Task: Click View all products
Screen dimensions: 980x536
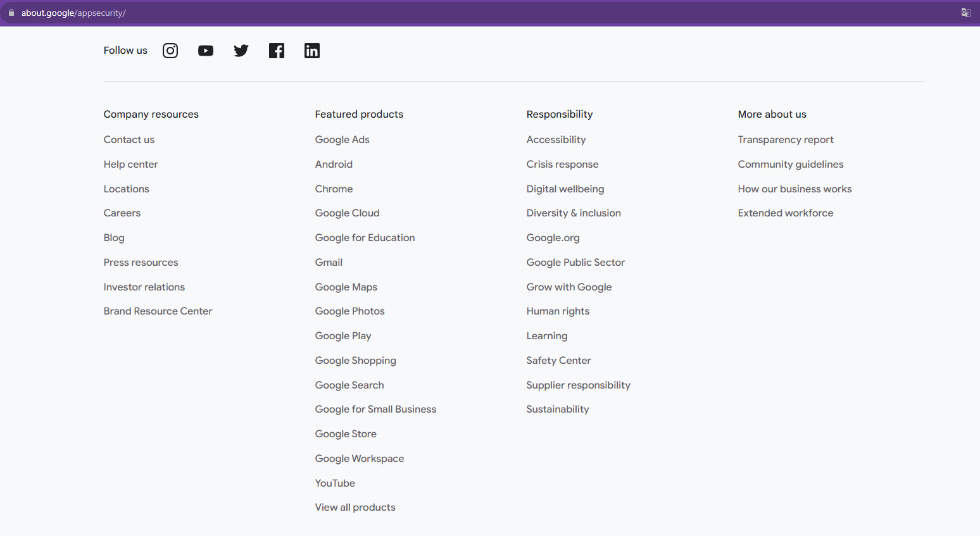Action: pos(355,508)
